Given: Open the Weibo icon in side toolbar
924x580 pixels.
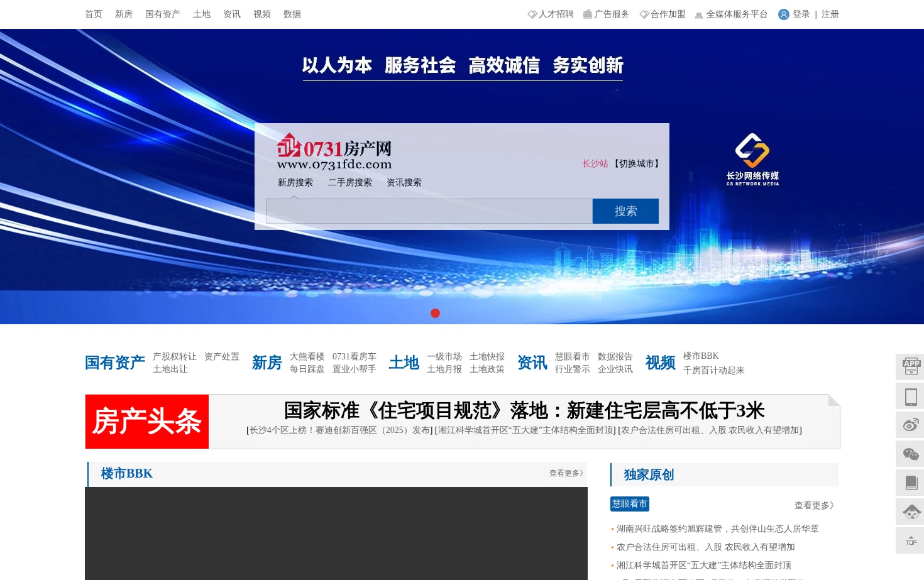Looking at the screenshot, I should coord(911,425).
